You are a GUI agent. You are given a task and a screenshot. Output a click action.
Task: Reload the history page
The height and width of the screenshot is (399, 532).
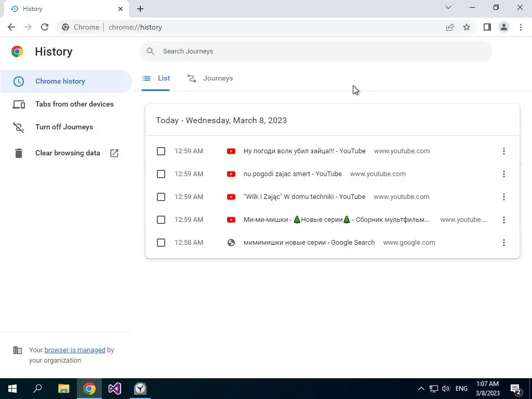click(45, 27)
